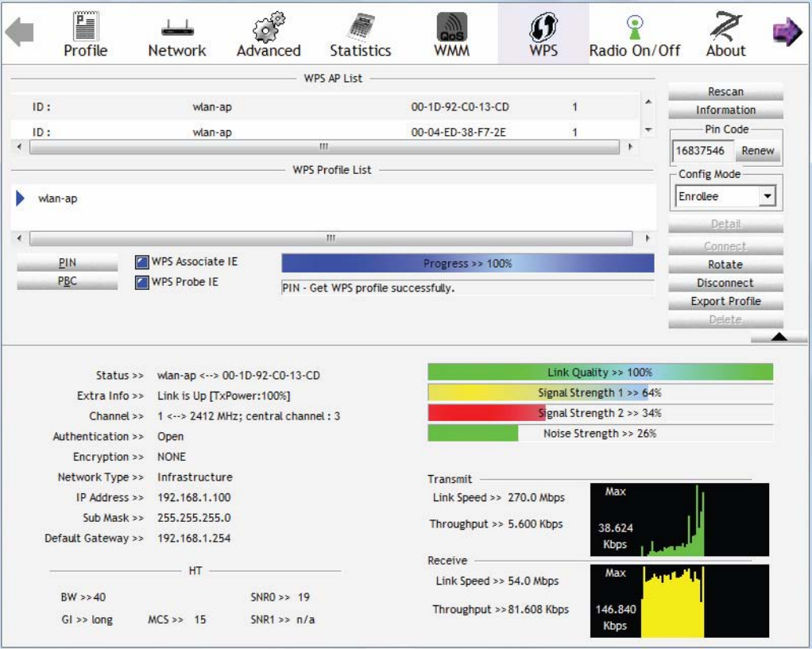
Task: Toggle the Radio On/Off antenna icon
Action: click(634, 27)
